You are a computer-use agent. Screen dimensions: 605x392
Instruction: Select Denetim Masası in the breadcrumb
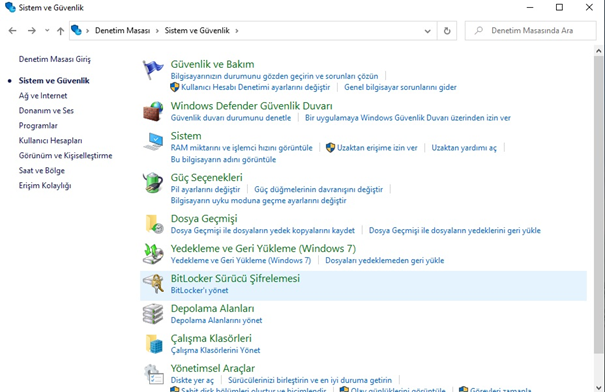(x=122, y=30)
